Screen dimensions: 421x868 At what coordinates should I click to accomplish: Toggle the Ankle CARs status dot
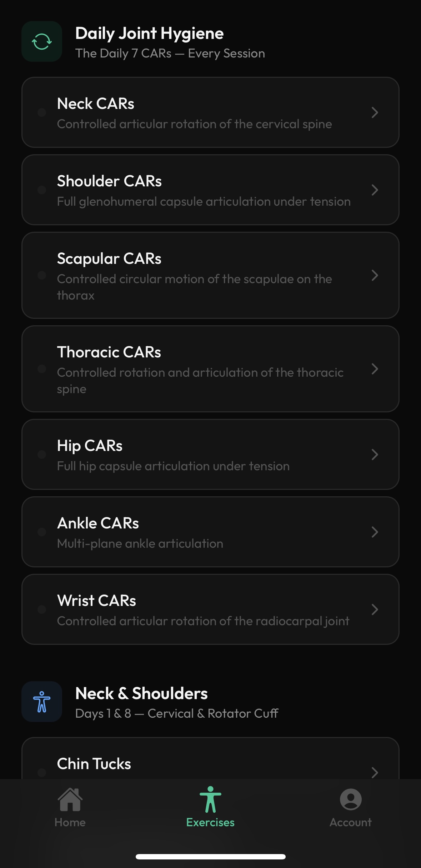[42, 532]
